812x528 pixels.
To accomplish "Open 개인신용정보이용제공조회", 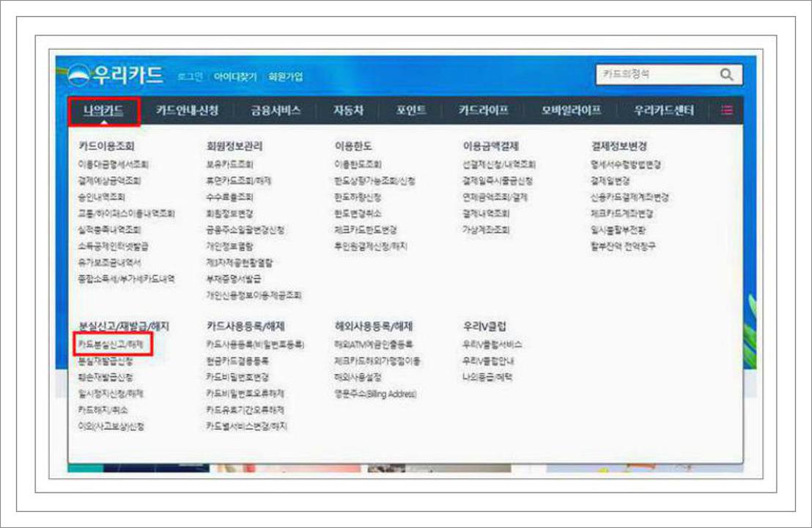I will [x=254, y=296].
